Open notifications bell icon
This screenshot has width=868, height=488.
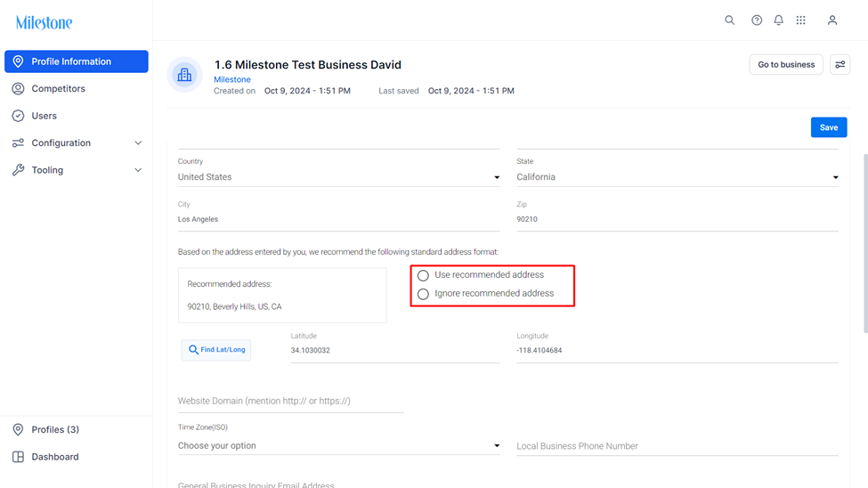(778, 20)
